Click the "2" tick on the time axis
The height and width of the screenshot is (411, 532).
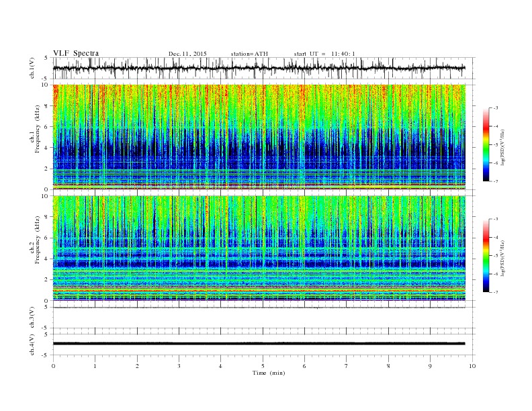point(137,366)
